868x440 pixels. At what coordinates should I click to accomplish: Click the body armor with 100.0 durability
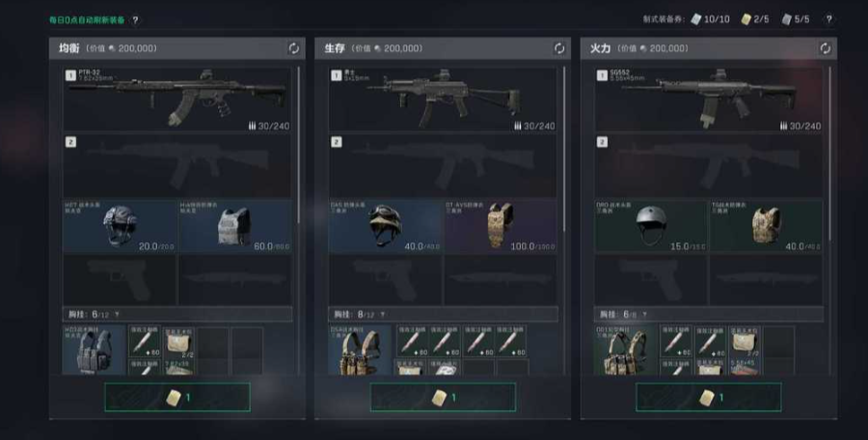(x=501, y=226)
